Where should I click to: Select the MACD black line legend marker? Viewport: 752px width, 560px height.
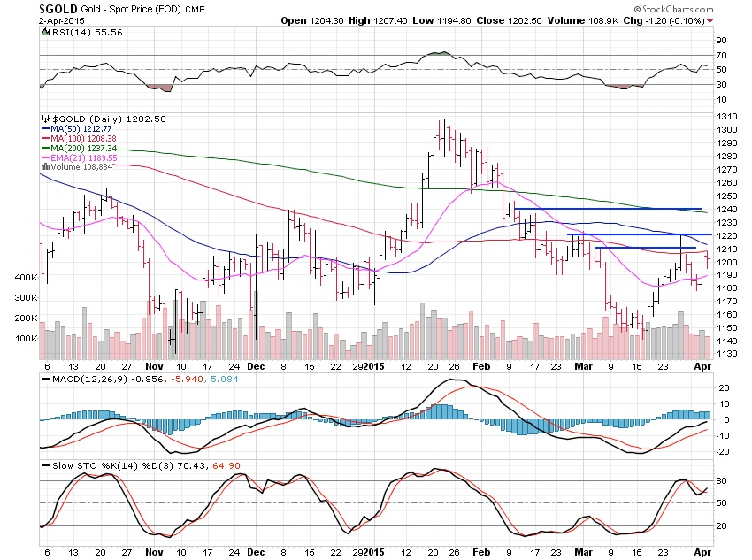tap(45, 380)
